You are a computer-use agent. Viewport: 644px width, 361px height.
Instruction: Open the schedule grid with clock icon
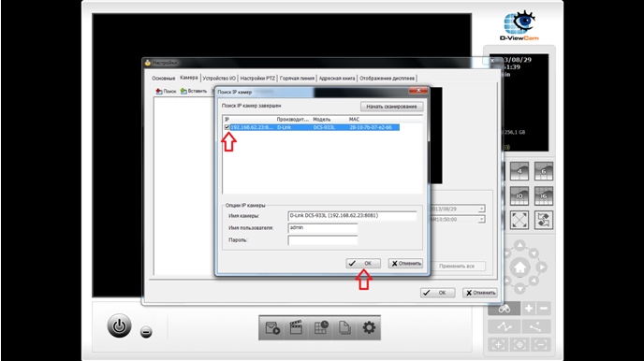(320, 327)
